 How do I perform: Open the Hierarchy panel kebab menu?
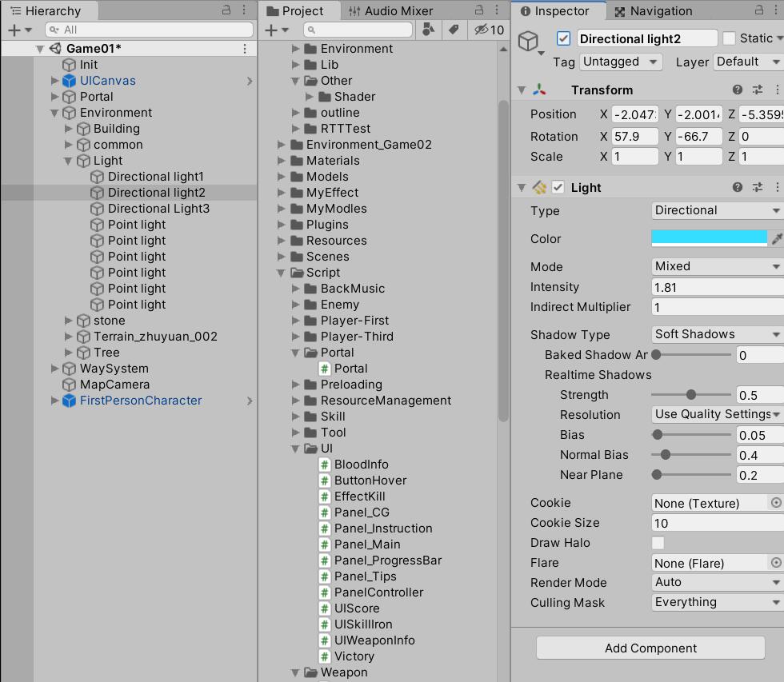244,10
